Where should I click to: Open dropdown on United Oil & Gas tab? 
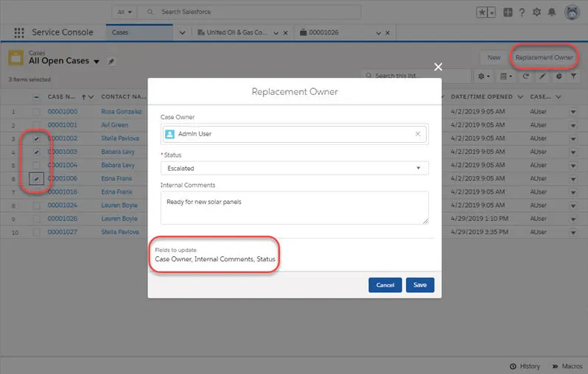[x=276, y=33]
